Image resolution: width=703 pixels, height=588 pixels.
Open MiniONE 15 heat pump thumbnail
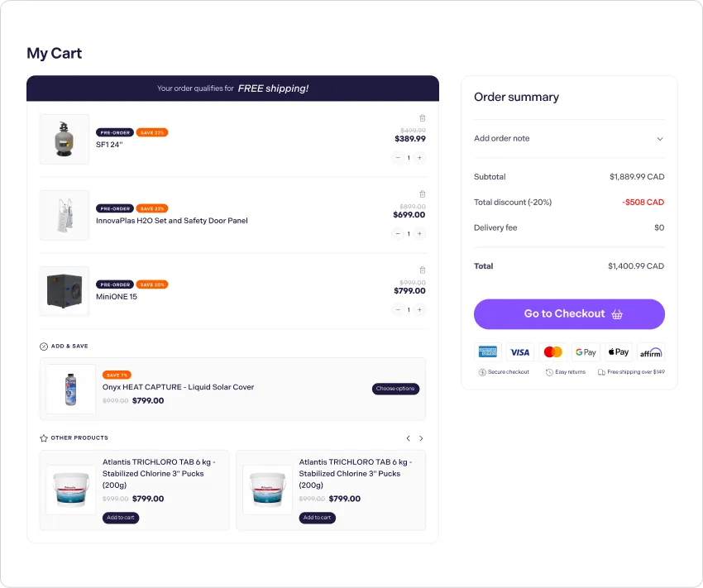tap(65, 291)
